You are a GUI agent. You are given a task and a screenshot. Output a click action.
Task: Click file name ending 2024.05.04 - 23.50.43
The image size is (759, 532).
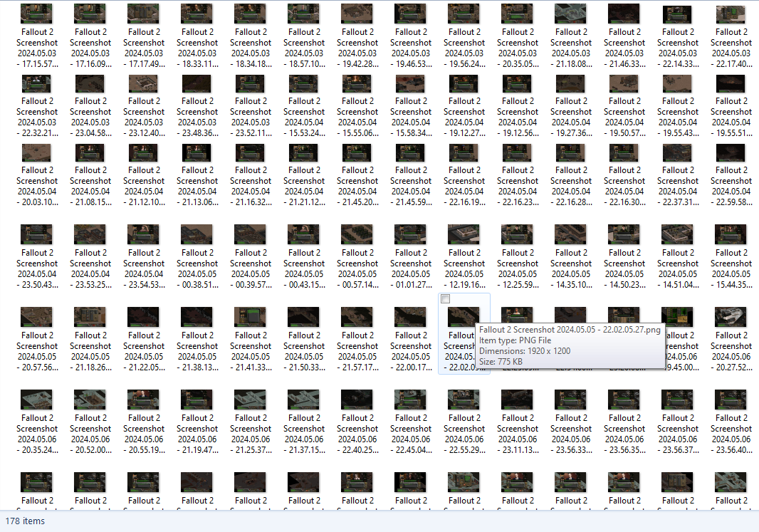click(37, 268)
